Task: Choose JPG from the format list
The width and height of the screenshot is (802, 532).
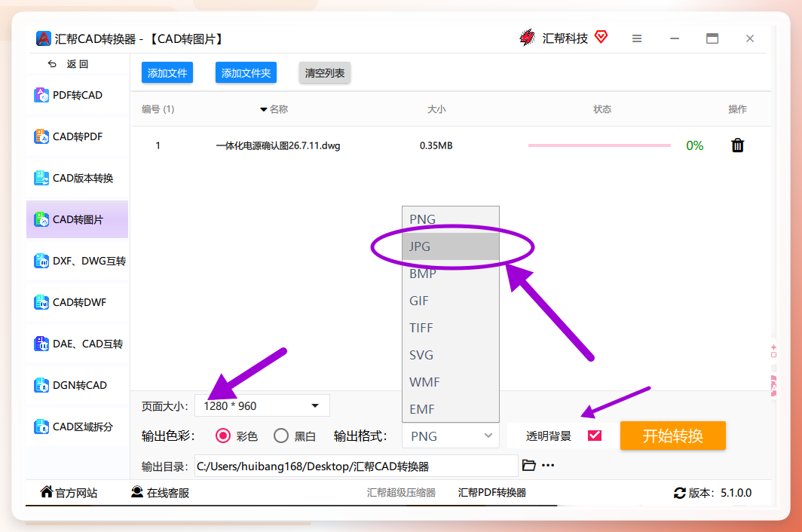Action: (x=451, y=246)
